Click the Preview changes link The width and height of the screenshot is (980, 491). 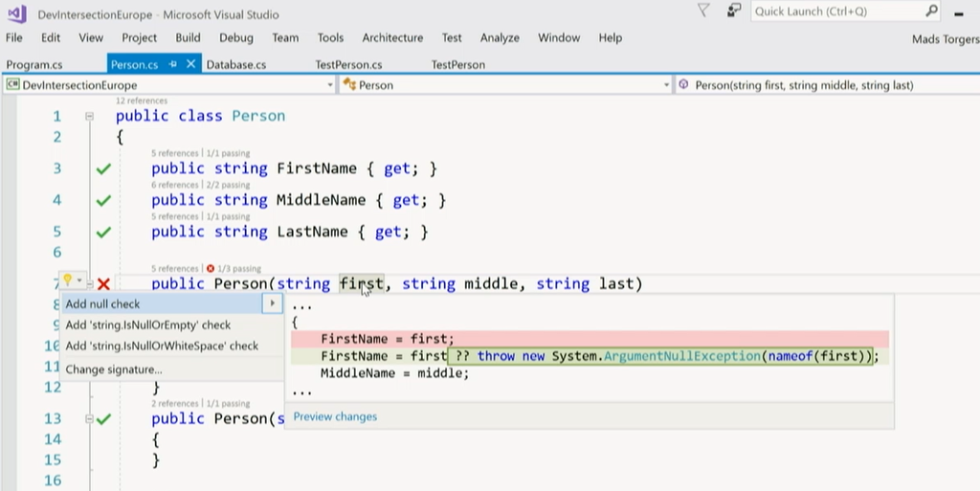pyautogui.click(x=335, y=416)
